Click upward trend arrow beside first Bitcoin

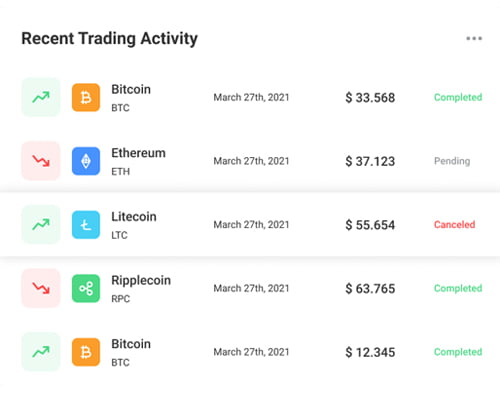click(41, 97)
